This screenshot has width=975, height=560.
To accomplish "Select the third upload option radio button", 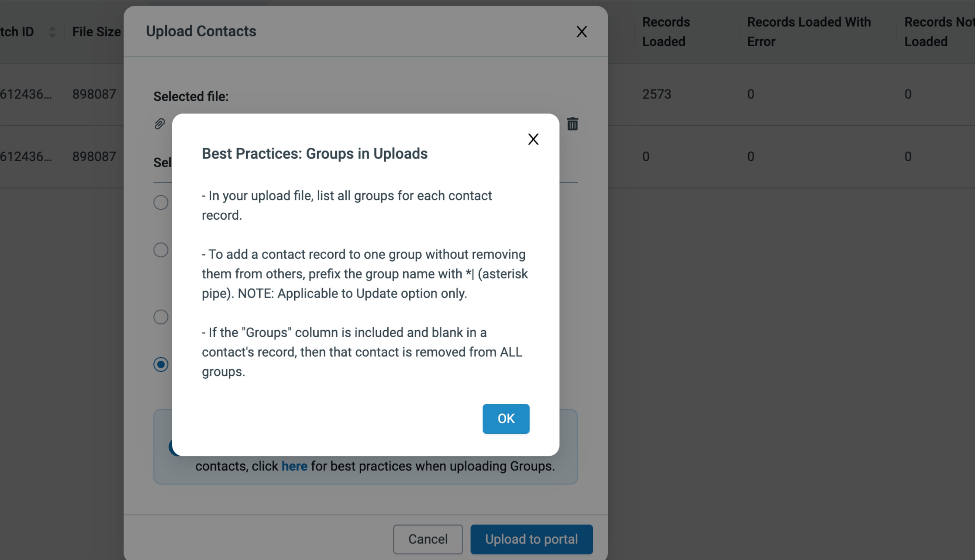I will pyautogui.click(x=161, y=317).
